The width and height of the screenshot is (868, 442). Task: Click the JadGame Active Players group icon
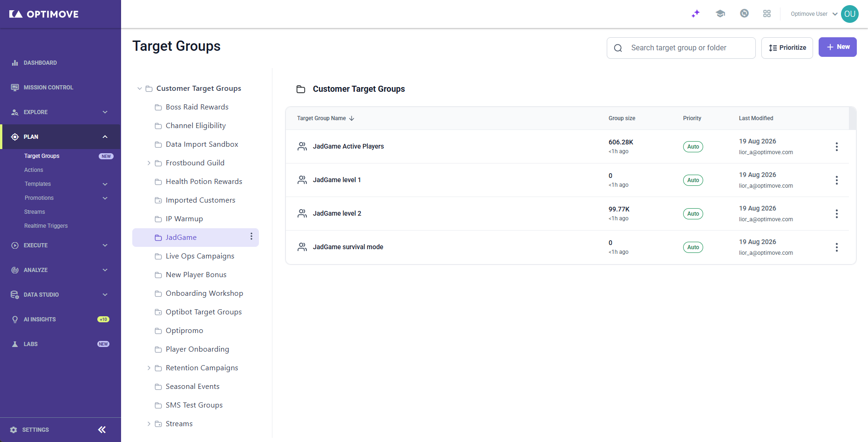(302, 146)
